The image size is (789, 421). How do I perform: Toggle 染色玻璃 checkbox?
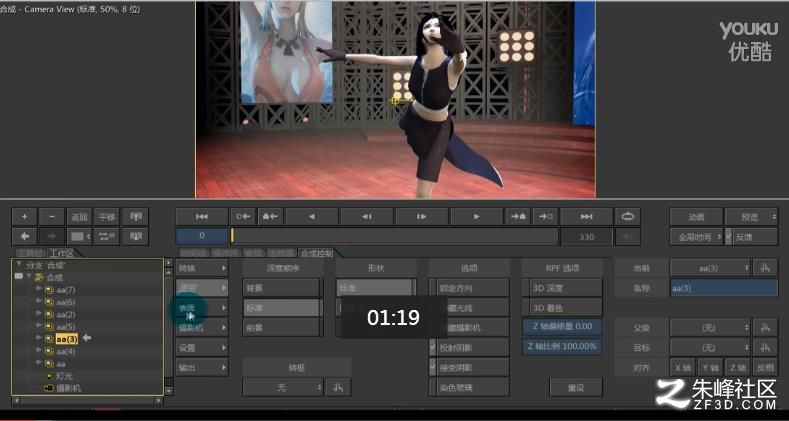(432, 387)
